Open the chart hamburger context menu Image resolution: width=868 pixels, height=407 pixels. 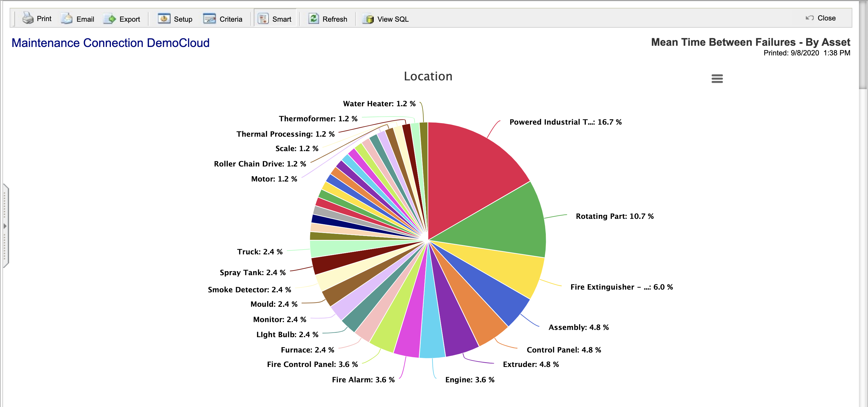click(717, 79)
